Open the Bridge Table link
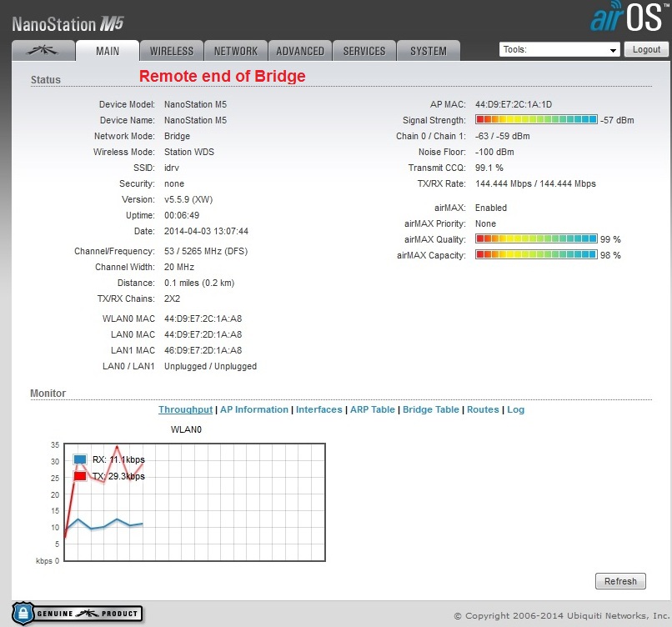The width and height of the screenshot is (672, 627). pos(430,409)
